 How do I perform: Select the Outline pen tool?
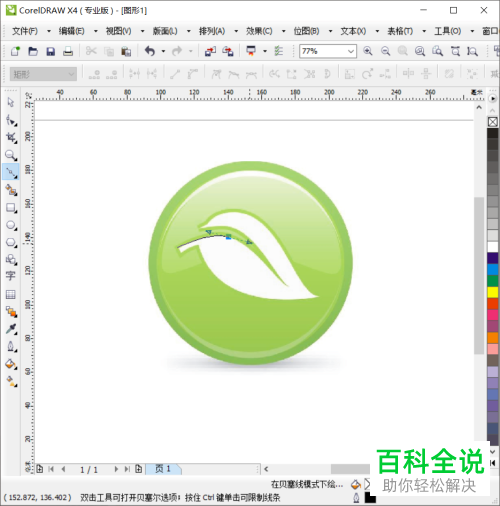[x=11, y=346]
